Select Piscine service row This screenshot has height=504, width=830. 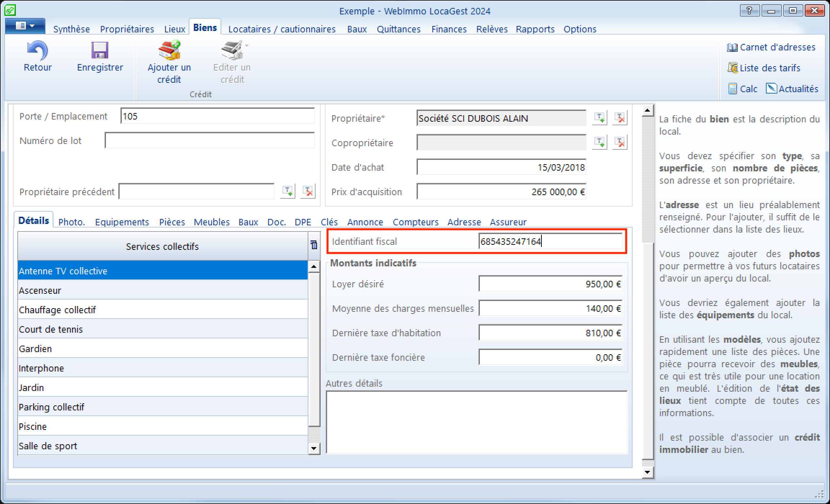[x=163, y=426]
